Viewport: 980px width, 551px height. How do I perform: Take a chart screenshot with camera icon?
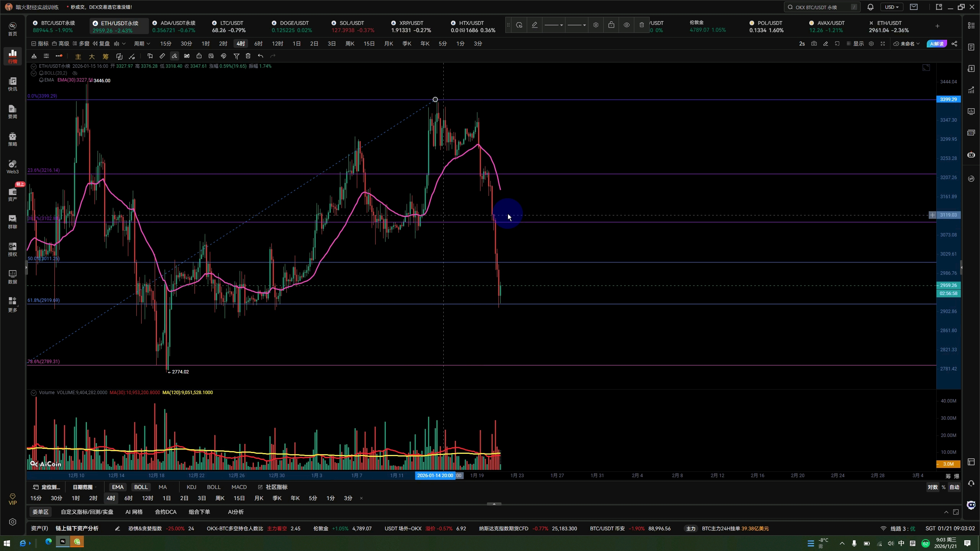click(814, 44)
